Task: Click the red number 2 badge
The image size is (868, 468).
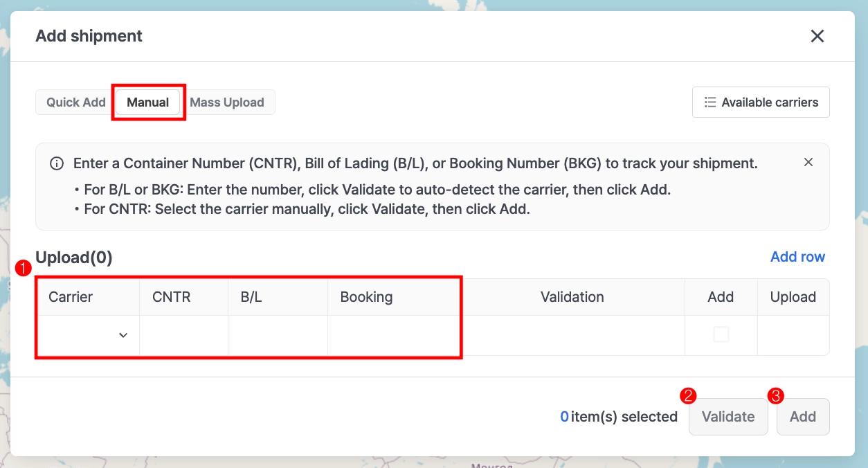Action: point(688,395)
